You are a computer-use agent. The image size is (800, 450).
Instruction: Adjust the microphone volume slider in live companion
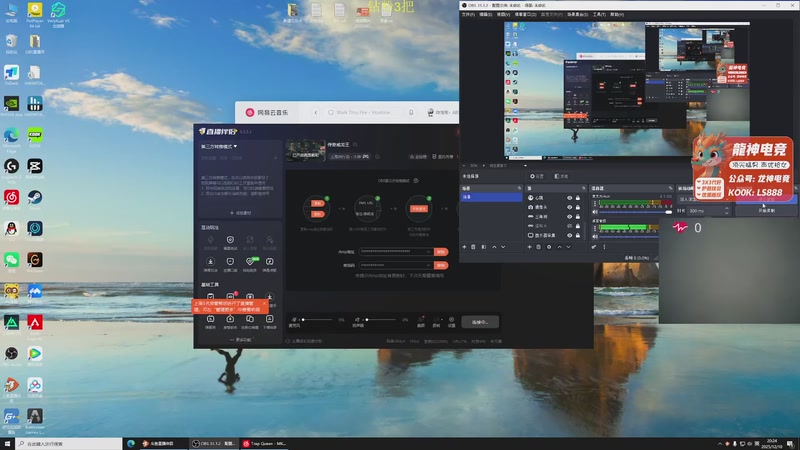tap(317, 320)
